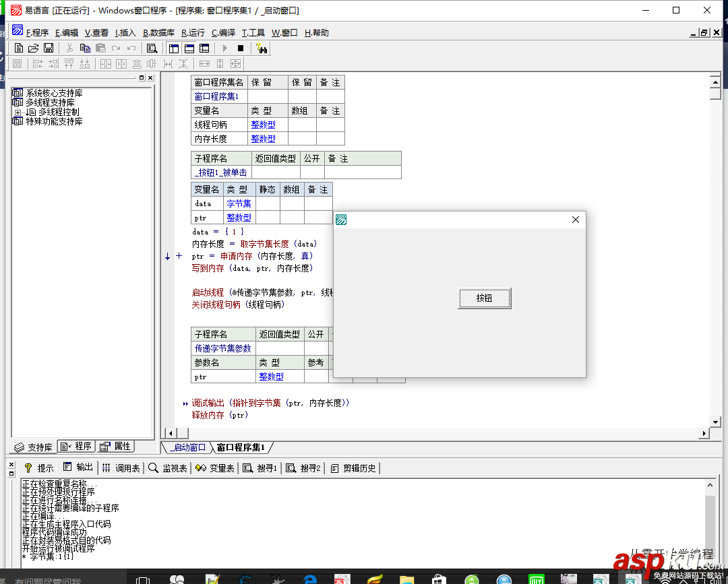
Task: Open the R.运行 menu
Action: click(x=193, y=32)
